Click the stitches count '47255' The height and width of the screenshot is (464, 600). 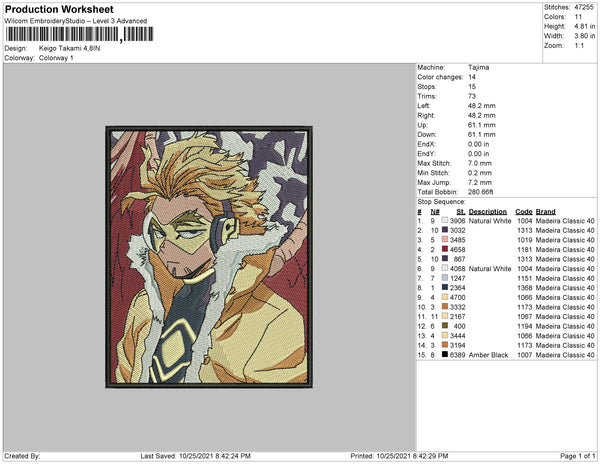[584, 7]
